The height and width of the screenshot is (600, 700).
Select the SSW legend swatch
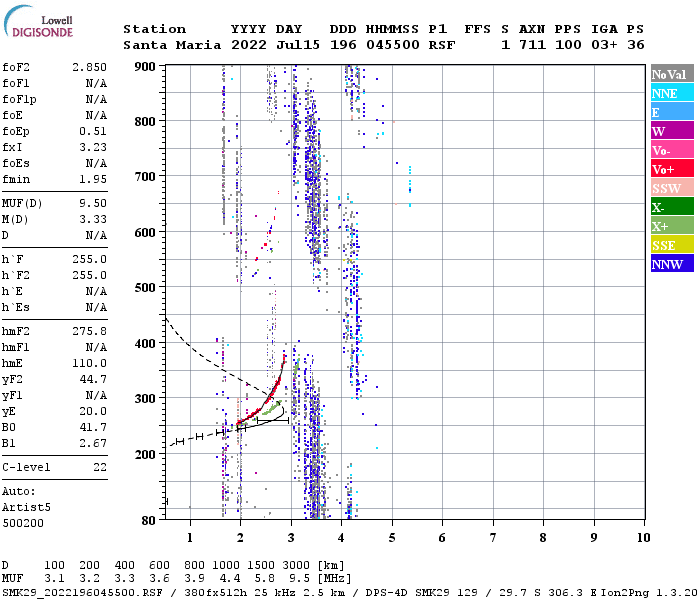672,188
